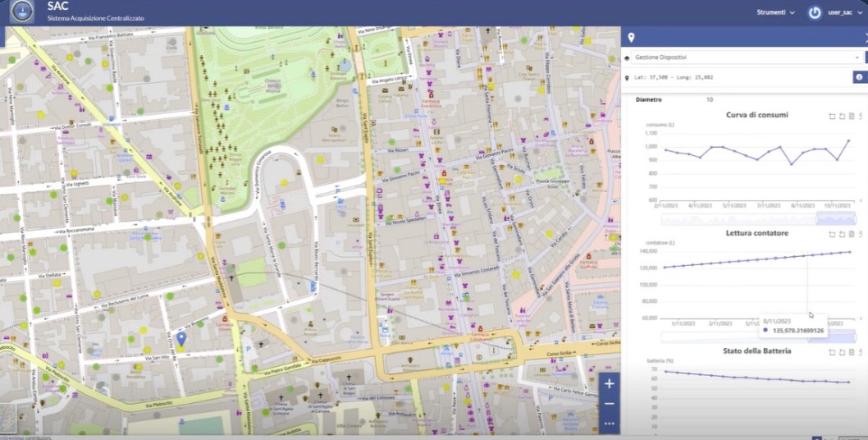Screen dimensions: 868x440
Task: Click the blue location pin marker on map
Action: pos(181,337)
